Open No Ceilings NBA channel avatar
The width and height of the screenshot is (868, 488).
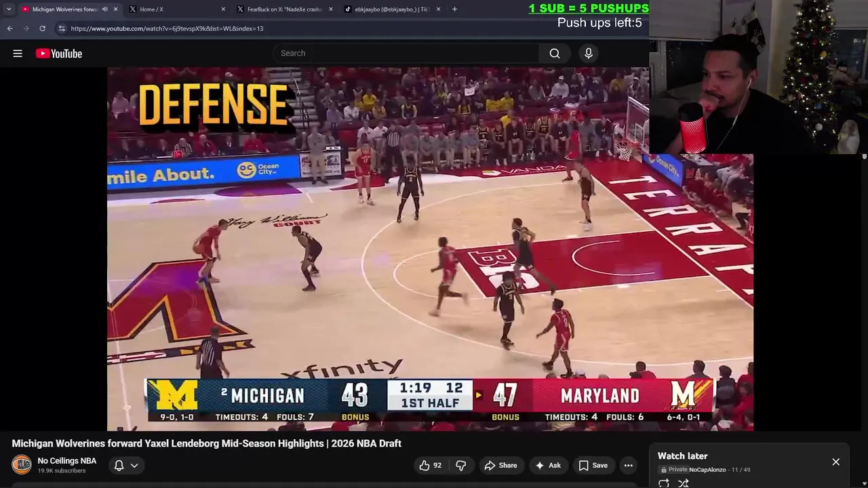pos(22,465)
